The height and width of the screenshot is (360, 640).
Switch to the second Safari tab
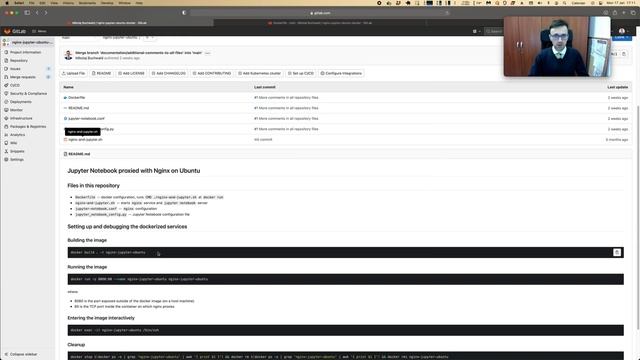coord(320,23)
